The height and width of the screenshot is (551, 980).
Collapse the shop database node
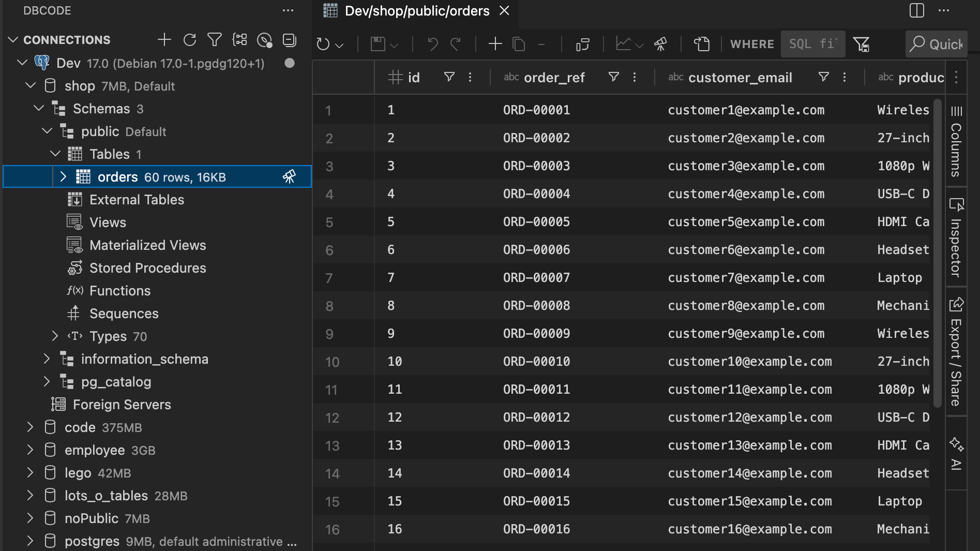click(x=31, y=85)
